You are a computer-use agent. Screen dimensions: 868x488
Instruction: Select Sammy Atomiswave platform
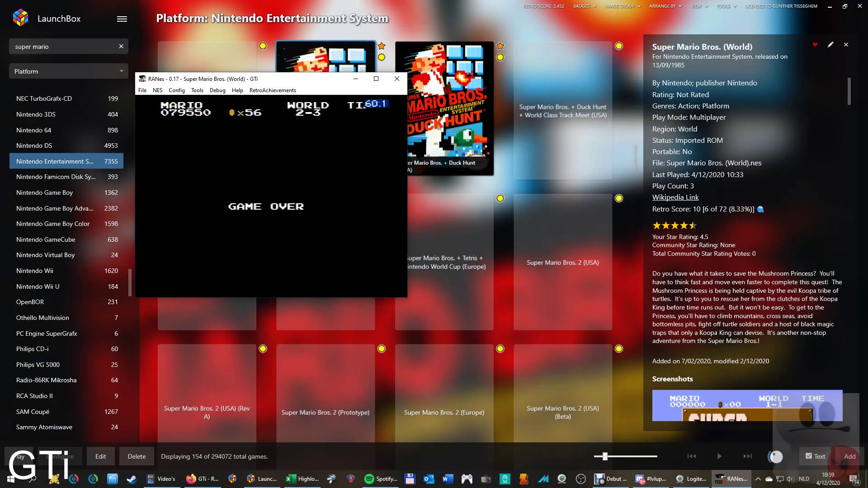[66, 427]
